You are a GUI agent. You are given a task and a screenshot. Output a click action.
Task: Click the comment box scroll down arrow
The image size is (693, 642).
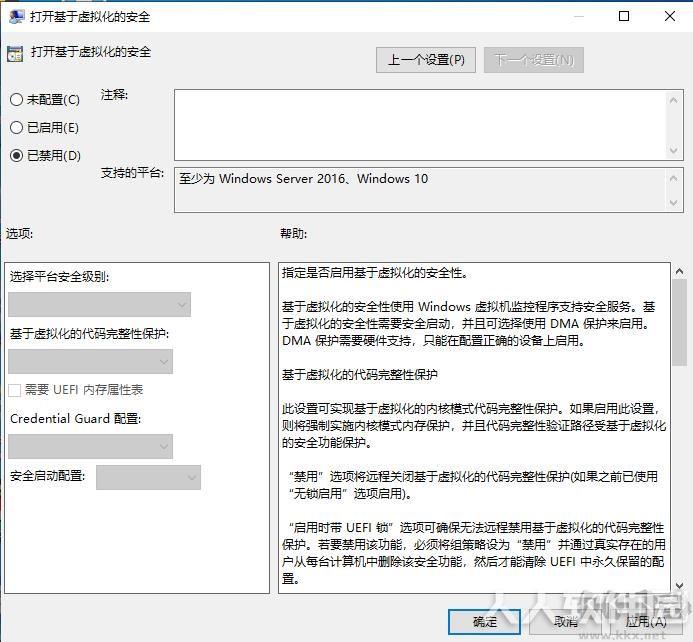click(x=673, y=150)
